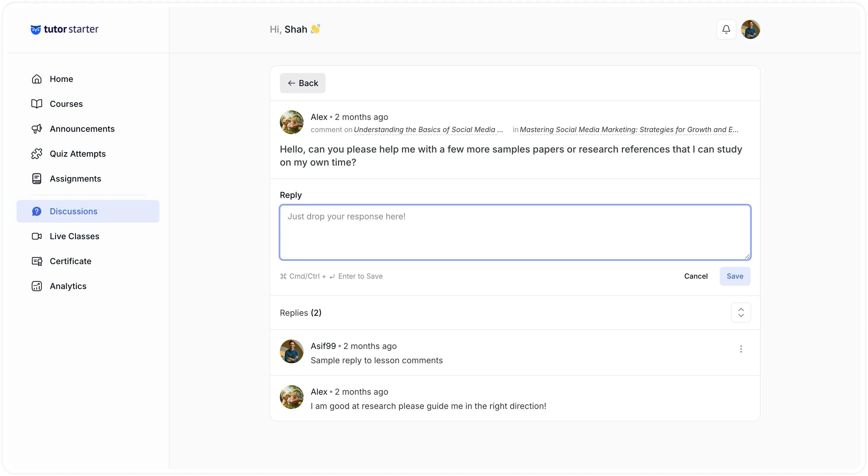Click the Announcements megaphone icon
The image size is (868, 476).
[x=37, y=129]
